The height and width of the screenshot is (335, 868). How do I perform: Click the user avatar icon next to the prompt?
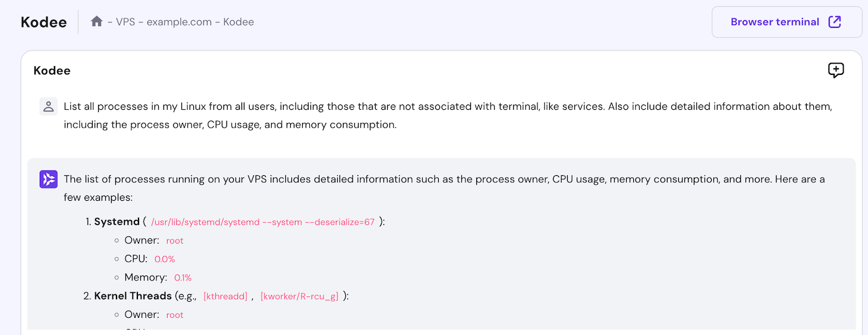tap(48, 107)
